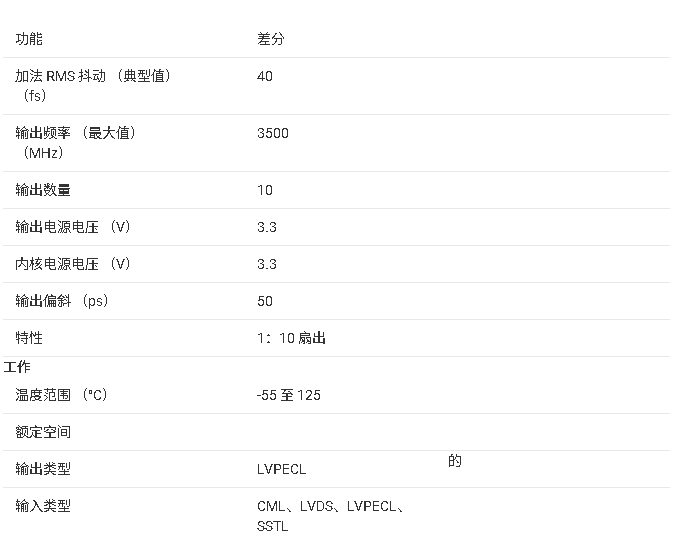Select 3.3 in the 输出电源电压 row
Screen dimensions: 675x543
coord(267,227)
